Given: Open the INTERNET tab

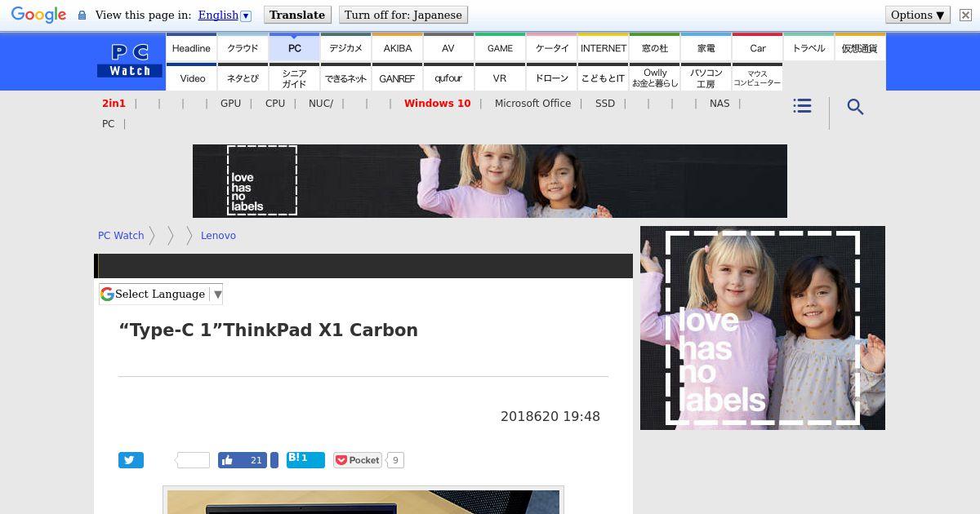Looking at the screenshot, I should tap(603, 47).
